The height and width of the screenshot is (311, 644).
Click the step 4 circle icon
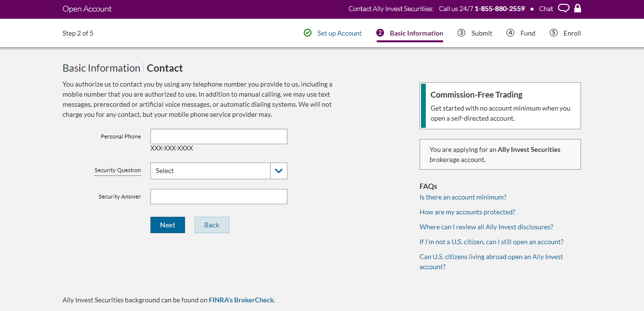point(510,33)
